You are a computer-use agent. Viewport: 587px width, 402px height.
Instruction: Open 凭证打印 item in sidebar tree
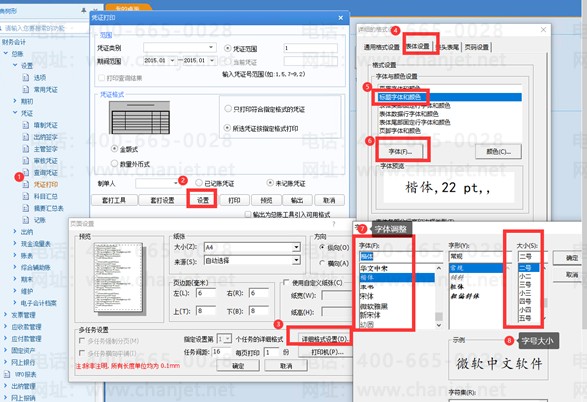click(46, 185)
